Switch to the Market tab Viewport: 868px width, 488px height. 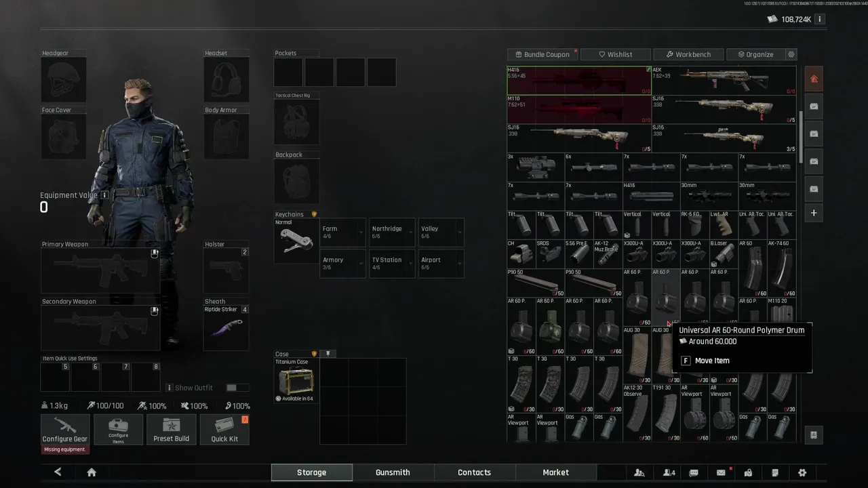556,472
